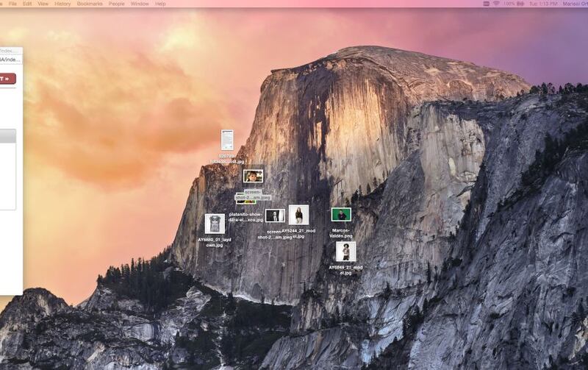Click the Wi-Fi status icon

coord(496,4)
